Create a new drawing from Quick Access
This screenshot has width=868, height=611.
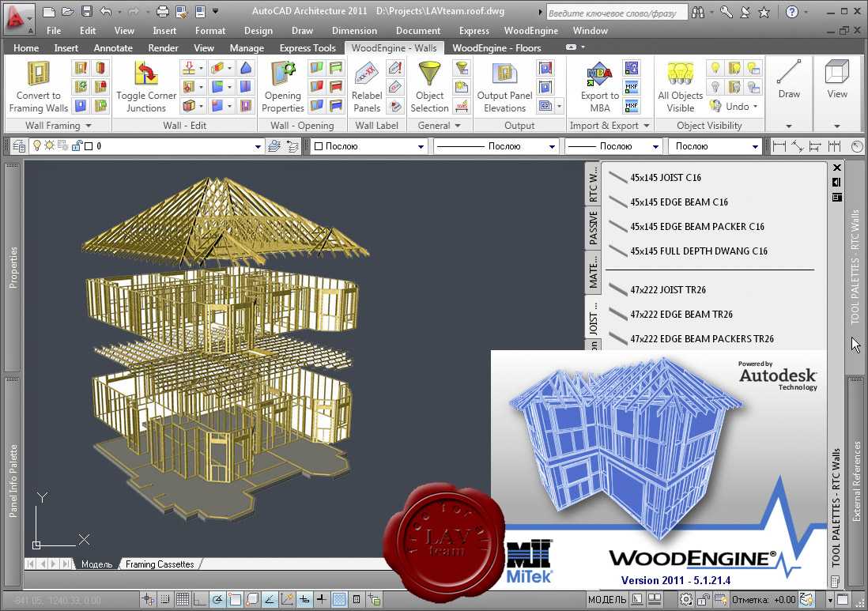click(49, 11)
